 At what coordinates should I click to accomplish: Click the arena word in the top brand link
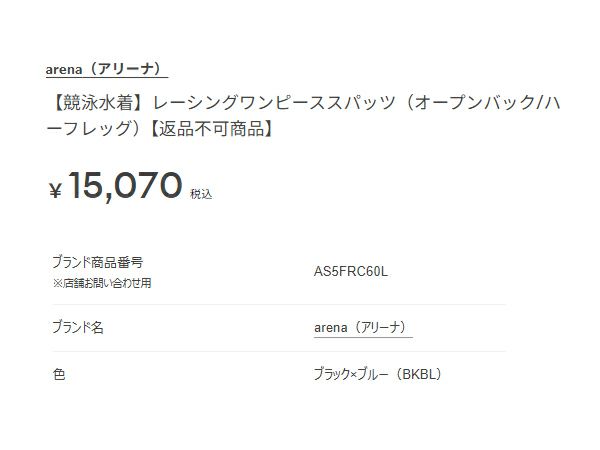click(x=63, y=69)
